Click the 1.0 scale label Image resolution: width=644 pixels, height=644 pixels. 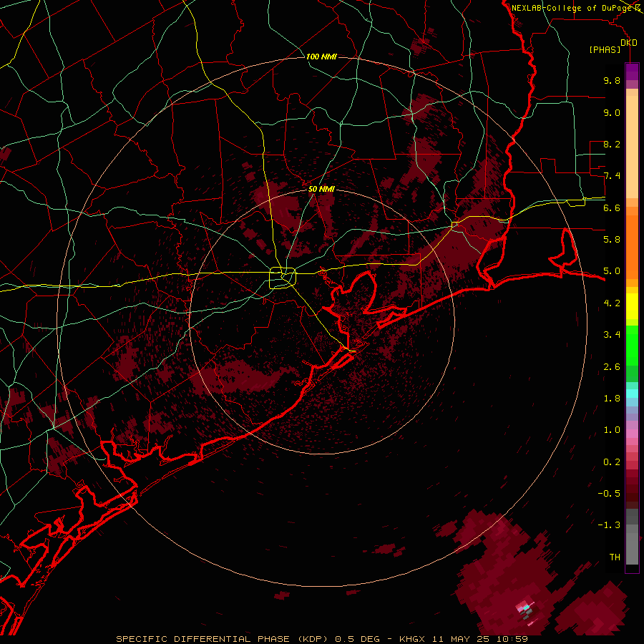point(612,429)
